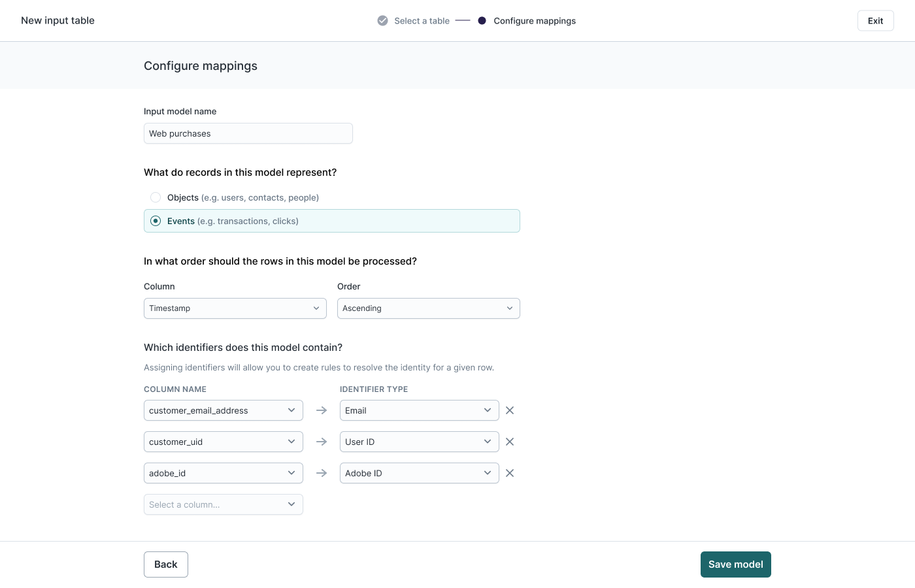Screen dimensions: 915x588
Task: Click the arrow next to customer_uid
Action: coord(322,442)
